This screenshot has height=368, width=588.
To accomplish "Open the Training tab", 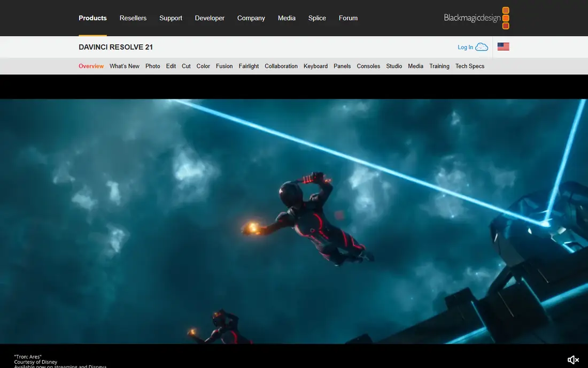I will point(439,66).
